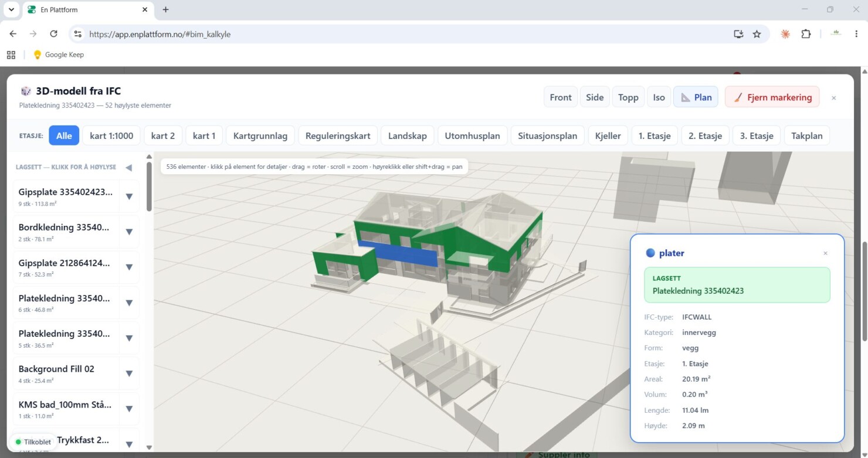
Task: Highlight Gipsplate 212864124 layer set
Action: (x=66, y=267)
